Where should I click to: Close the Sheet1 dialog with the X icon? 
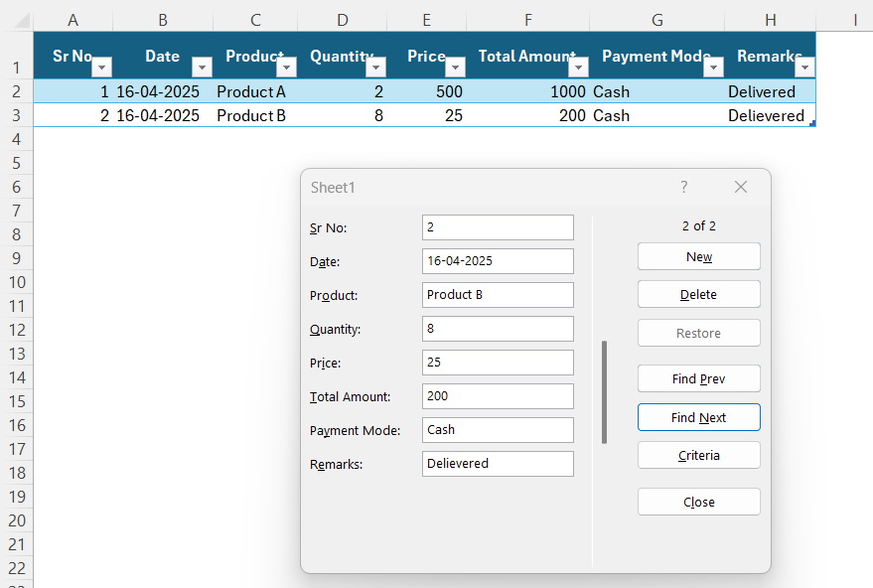pos(741,187)
